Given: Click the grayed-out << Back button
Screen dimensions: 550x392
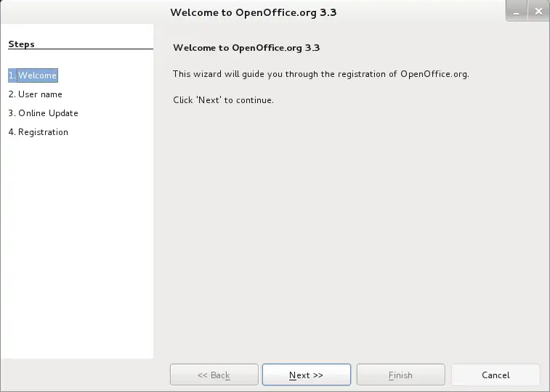Looking at the screenshot, I should pyautogui.click(x=214, y=375).
